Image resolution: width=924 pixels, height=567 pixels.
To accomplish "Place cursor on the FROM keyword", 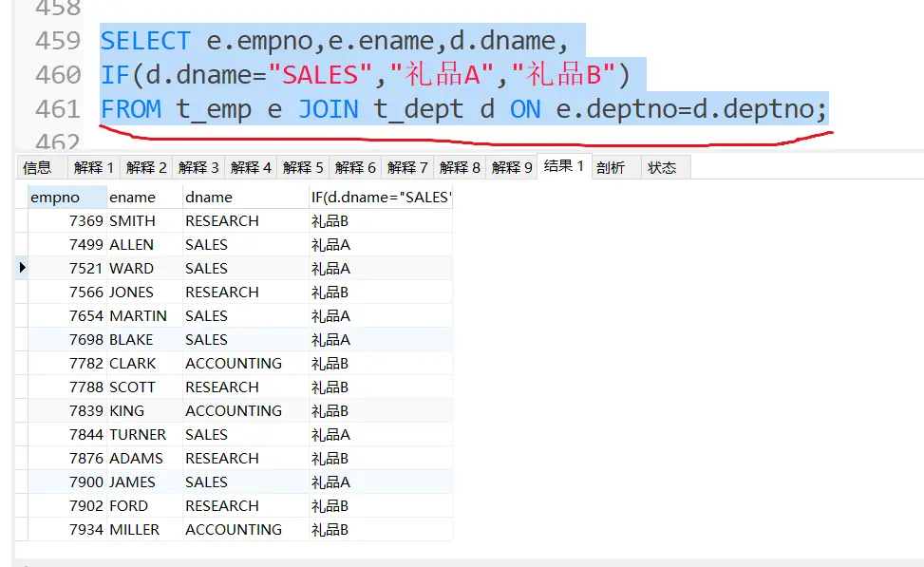I will point(131,110).
